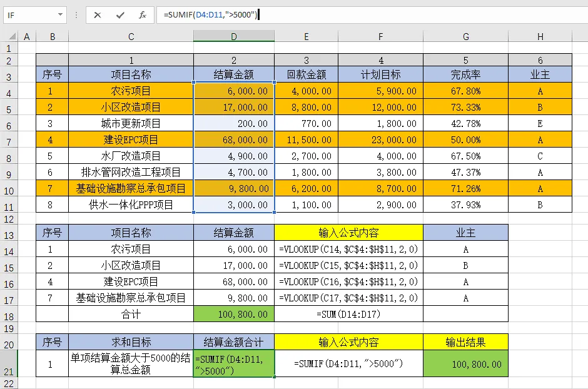Image resolution: width=588 pixels, height=389 pixels.
Task: Cancel the formula entry with X icon
Action: 98,15
